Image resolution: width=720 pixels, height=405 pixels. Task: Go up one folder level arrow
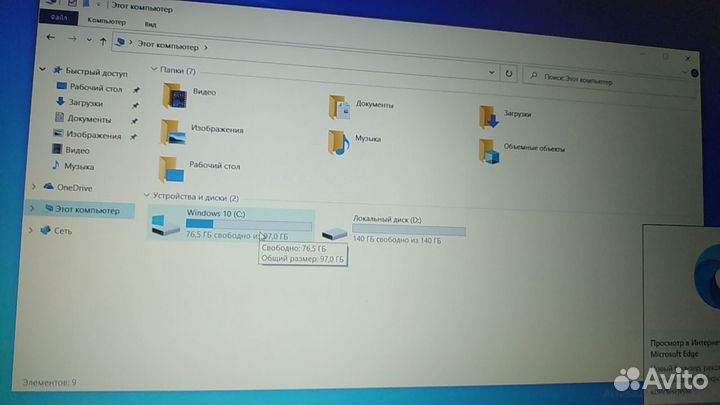(103, 41)
